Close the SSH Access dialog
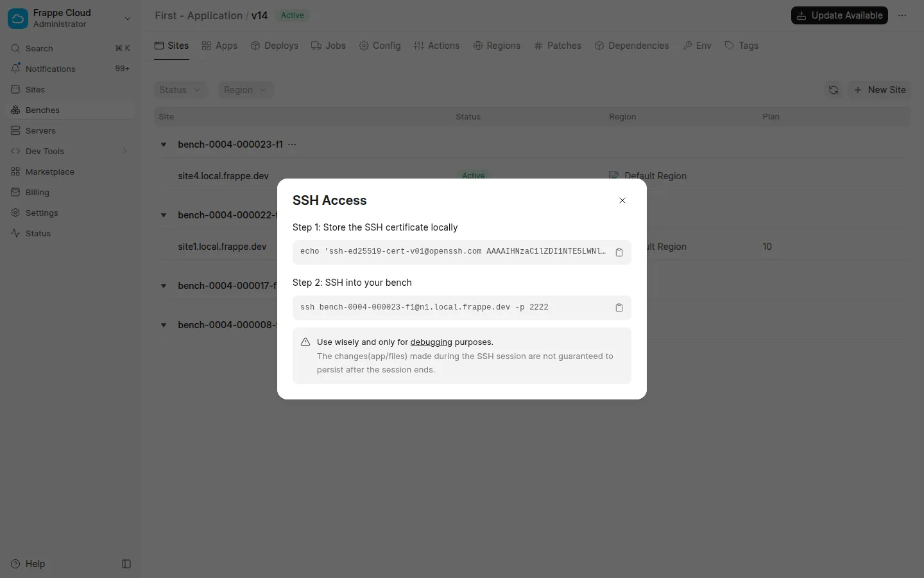This screenshot has width=924, height=578. (x=622, y=200)
